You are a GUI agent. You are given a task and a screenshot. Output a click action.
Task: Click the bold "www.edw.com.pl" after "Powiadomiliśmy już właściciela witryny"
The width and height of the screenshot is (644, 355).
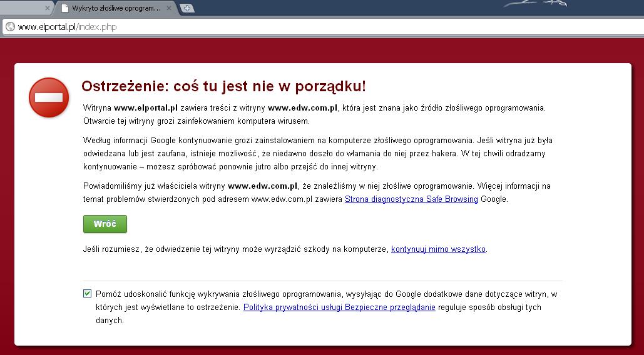click(x=262, y=186)
